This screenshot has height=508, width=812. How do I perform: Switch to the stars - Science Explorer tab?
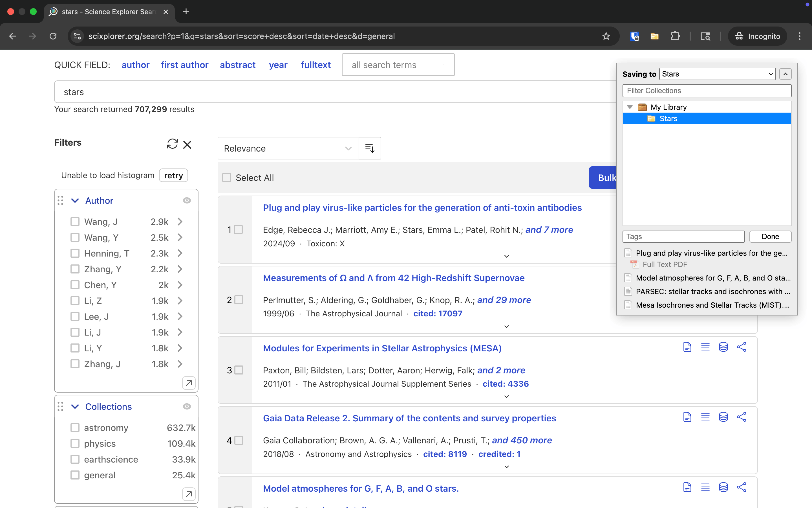tap(109, 12)
